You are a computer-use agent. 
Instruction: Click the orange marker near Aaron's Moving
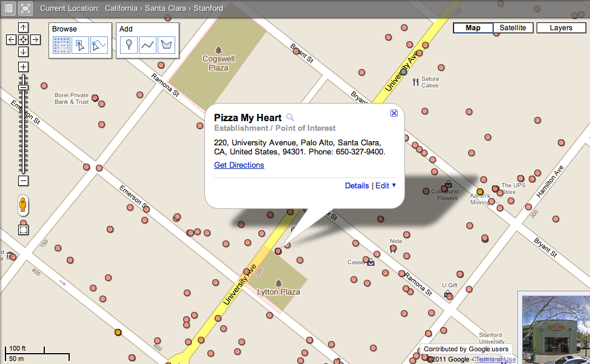point(480,191)
